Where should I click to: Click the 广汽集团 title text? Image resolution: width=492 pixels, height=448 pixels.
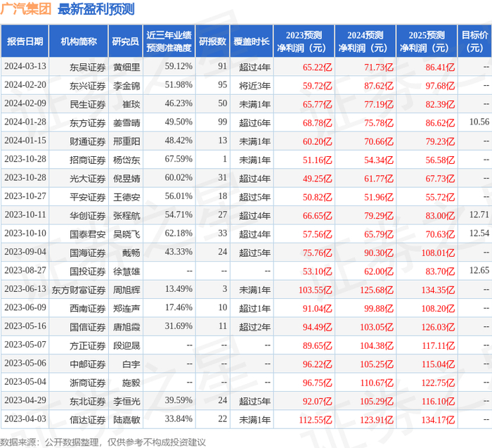[26, 8]
